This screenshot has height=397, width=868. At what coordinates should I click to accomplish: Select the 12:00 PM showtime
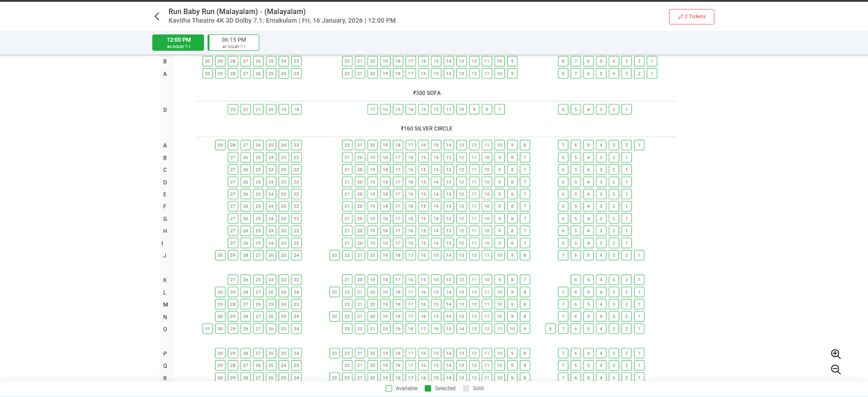coord(178,43)
